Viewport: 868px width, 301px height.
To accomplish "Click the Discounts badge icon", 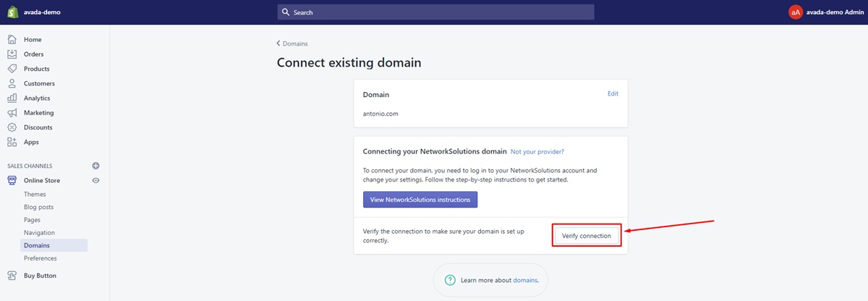I will click(12, 127).
